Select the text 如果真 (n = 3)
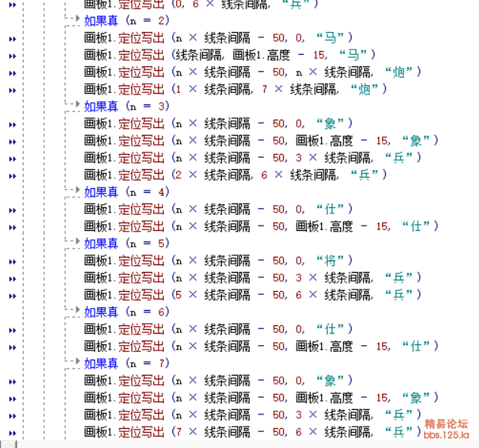The height and width of the screenshot is (448, 479). tap(127, 107)
